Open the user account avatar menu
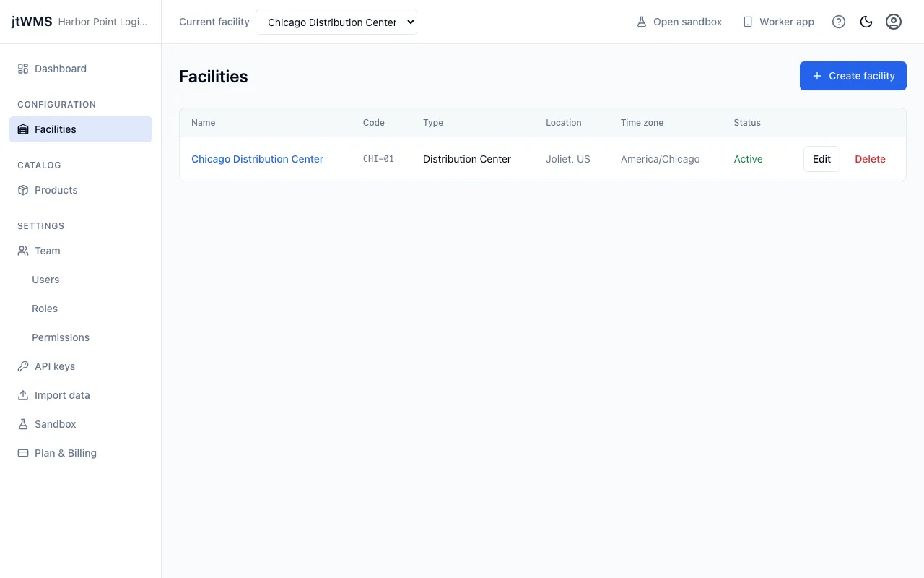Screen dimensions: 924x578 [x=894, y=22]
